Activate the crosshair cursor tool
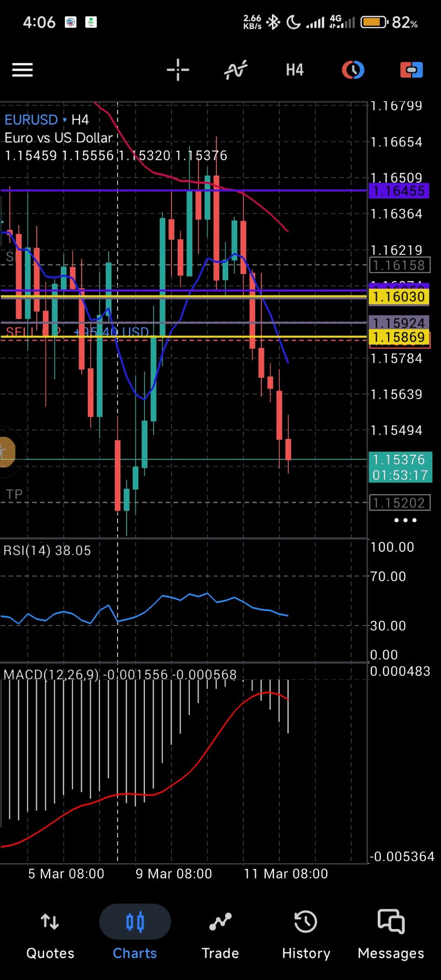 tap(178, 70)
